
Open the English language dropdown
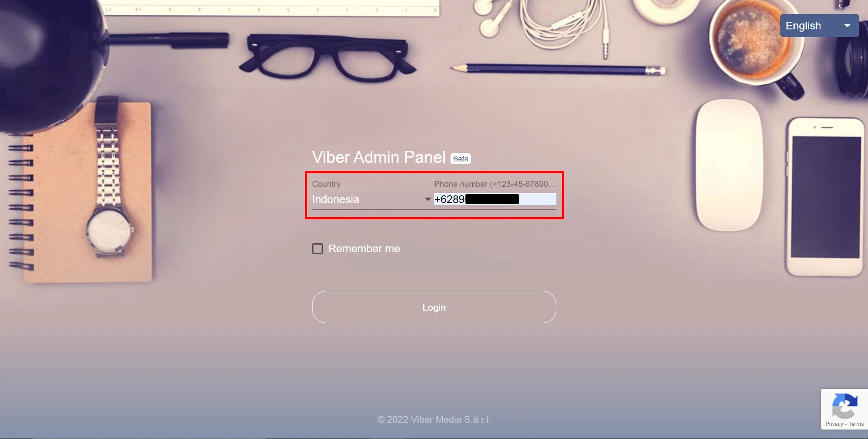click(819, 26)
